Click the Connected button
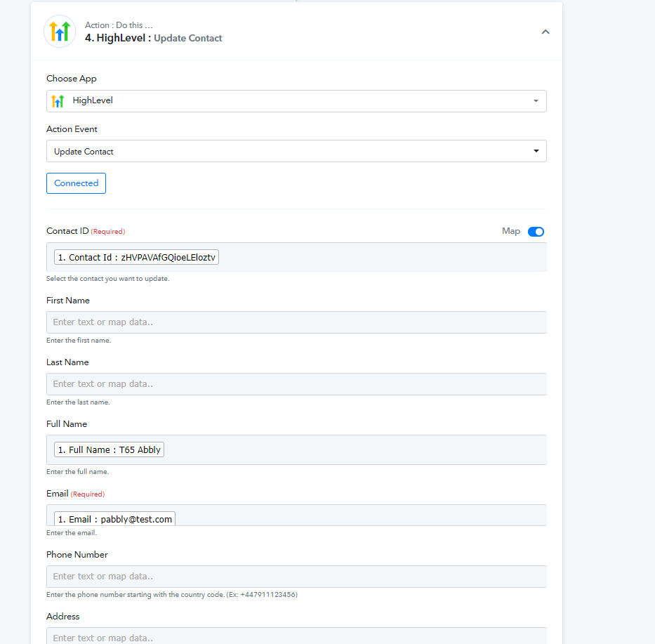Screen dimensions: 655x644 76,183
